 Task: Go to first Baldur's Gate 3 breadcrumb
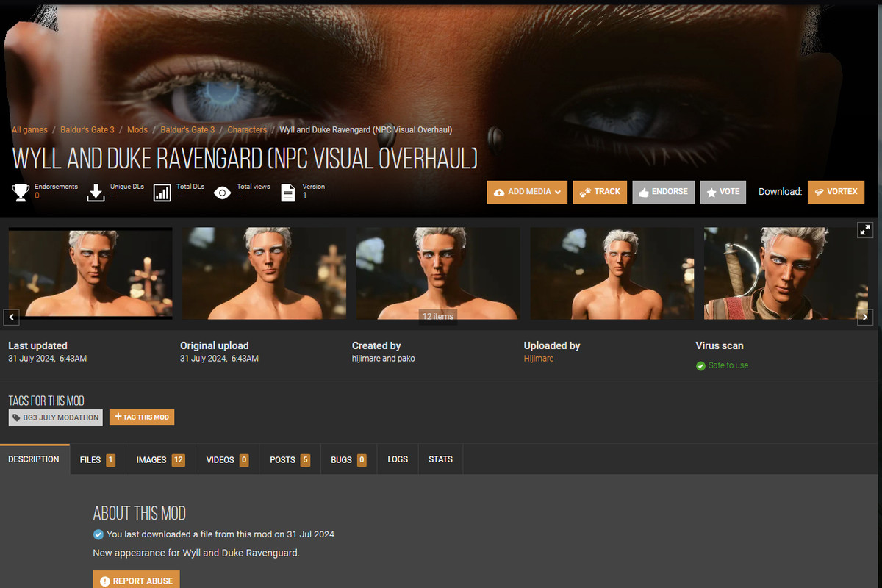[x=87, y=130]
